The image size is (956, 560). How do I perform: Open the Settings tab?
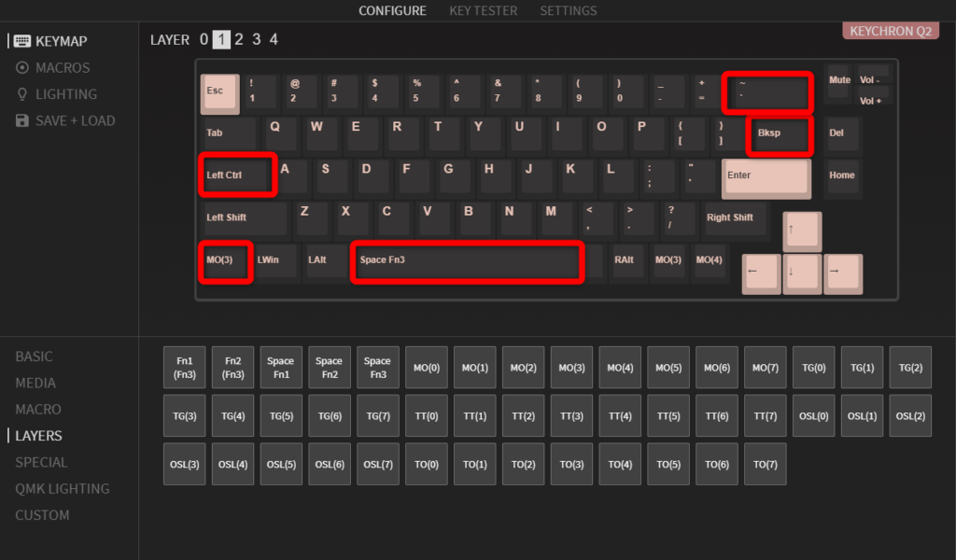569,11
